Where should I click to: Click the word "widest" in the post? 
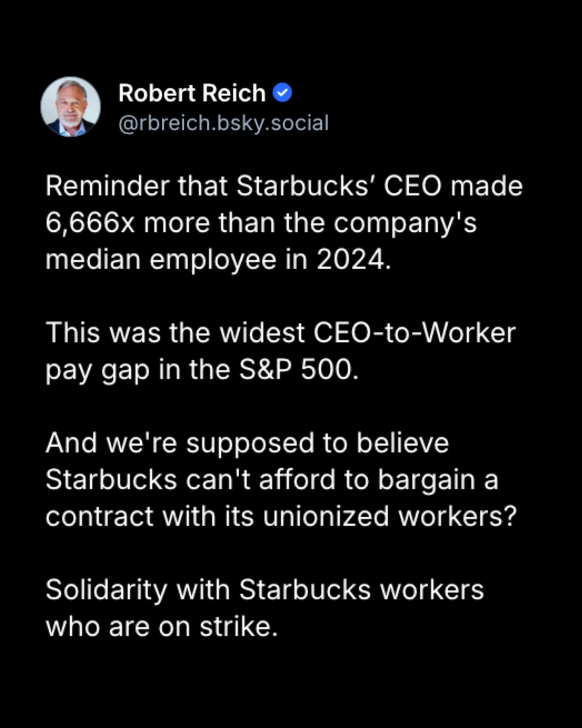coord(262,333)
